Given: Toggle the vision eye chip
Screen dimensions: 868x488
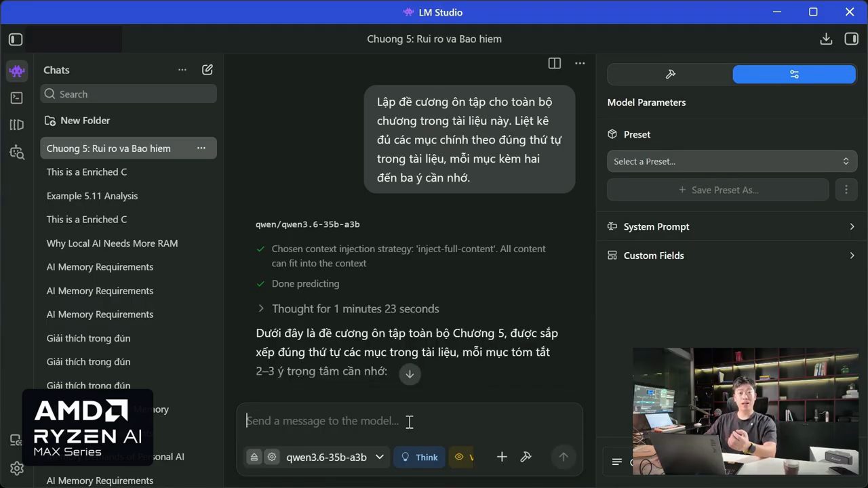Looking at the screenshot, I should pyautogui.click(x=462, y=457).
